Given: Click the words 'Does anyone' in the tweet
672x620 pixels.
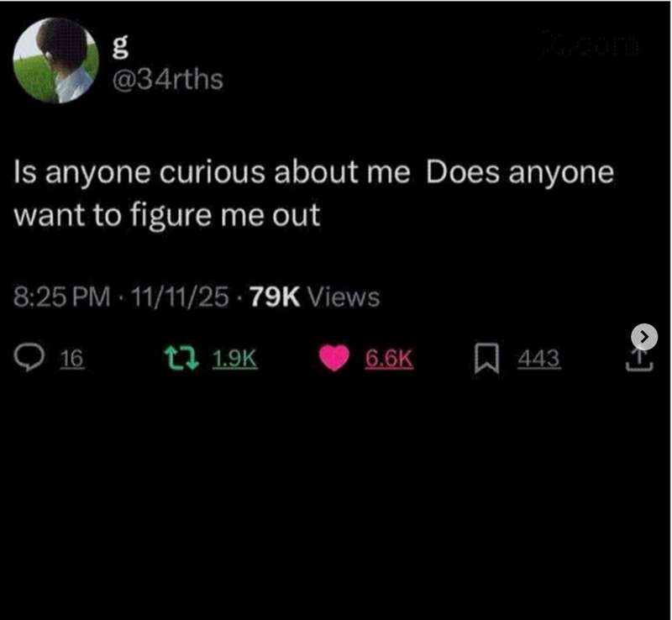Looking at the screenshot, I should [x=520, y=172].
